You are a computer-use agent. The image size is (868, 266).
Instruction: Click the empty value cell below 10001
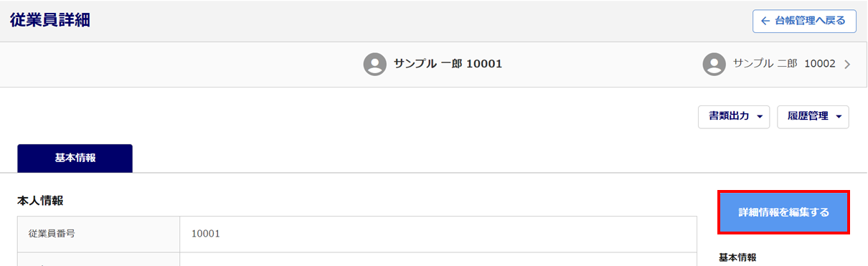point(438,260)
